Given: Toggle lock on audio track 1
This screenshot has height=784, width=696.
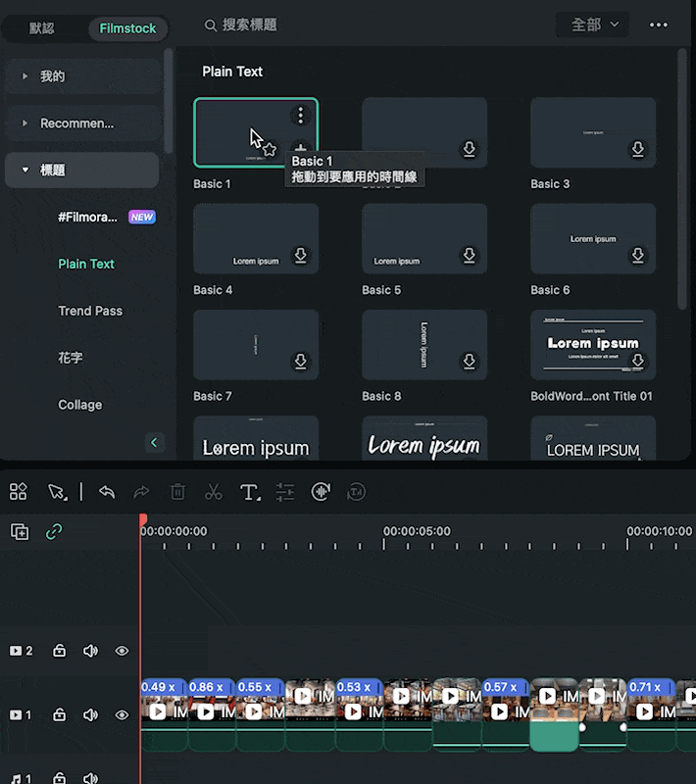Looking at the screenshot, I should [x=59, y=778].
